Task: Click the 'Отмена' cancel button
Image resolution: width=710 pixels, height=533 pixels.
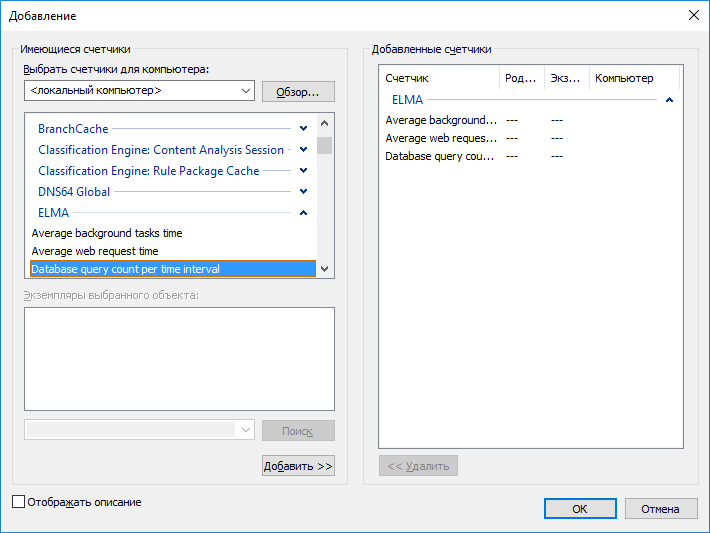Action: [660, 509]
